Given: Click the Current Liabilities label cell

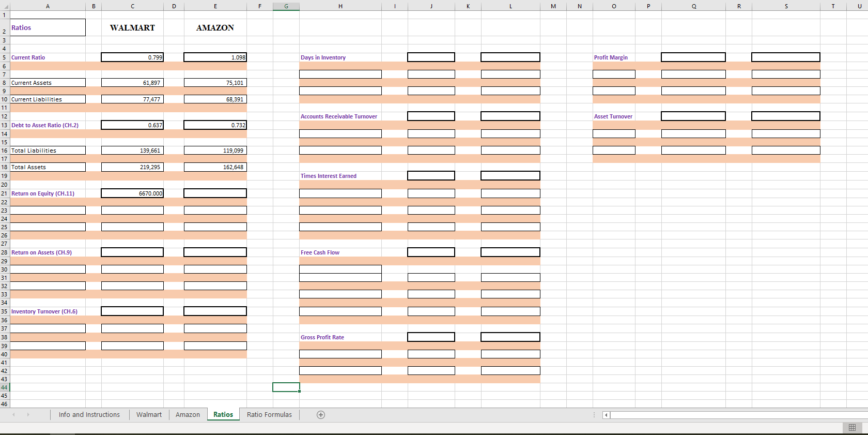Looking at the screenshot, I should coord(48,99).
